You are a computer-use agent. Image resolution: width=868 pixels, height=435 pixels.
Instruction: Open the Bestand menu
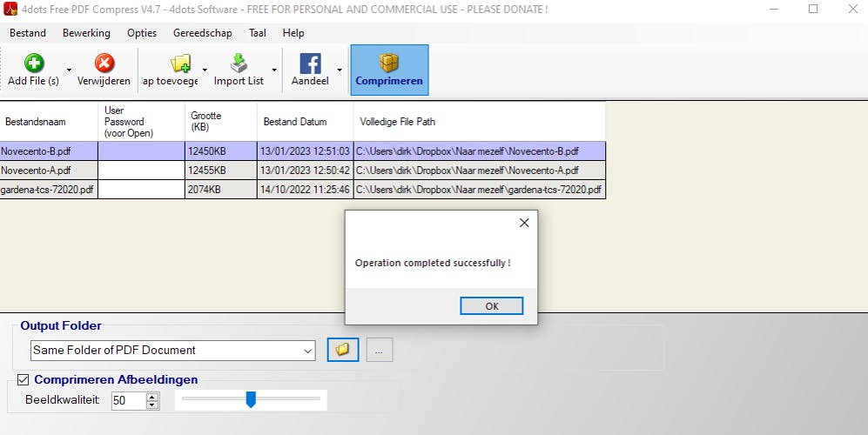tap(28, 33)
